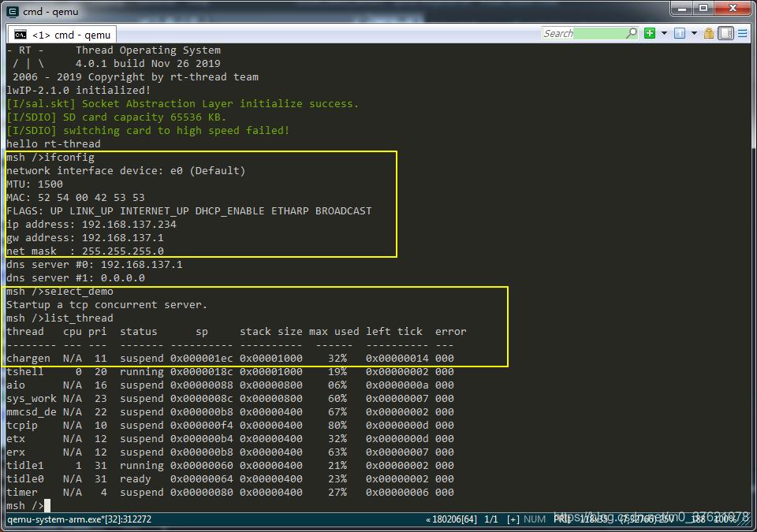This screenshot has height=532, width=757.
Task: Click the '[+]' new console status bar button
Action: (513, 519)
